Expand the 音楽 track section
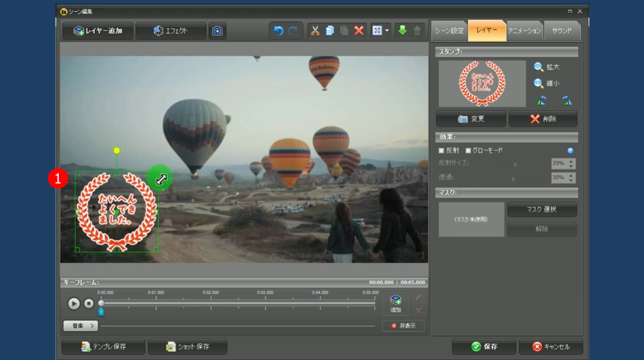Viewport: 644px width, 360px height. [x=80, y=326]
